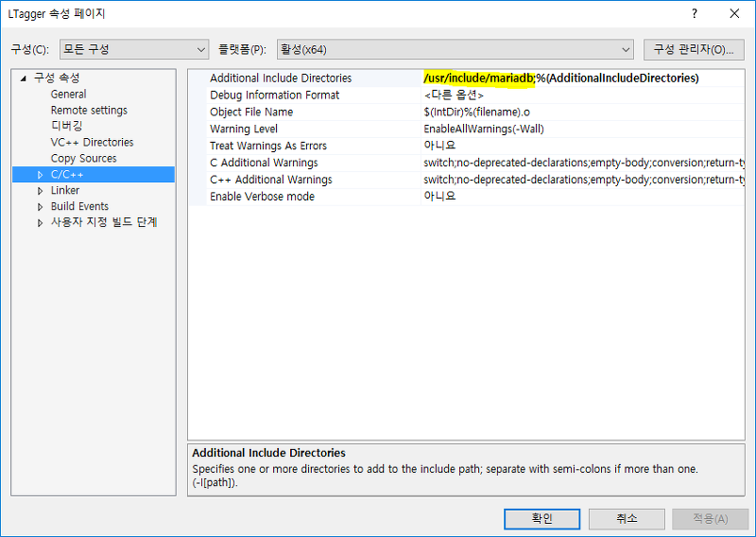756x537 pixels.
Task: Click the 확인 OK button
Action: 541,519
